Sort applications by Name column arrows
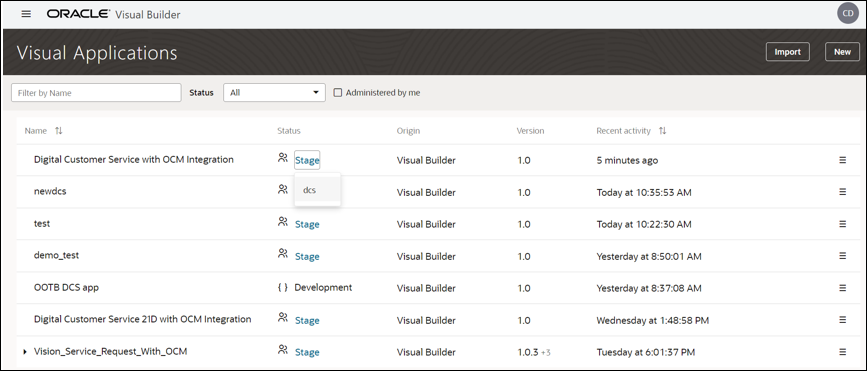Screen dimensions: 867x371 [59, 131]
